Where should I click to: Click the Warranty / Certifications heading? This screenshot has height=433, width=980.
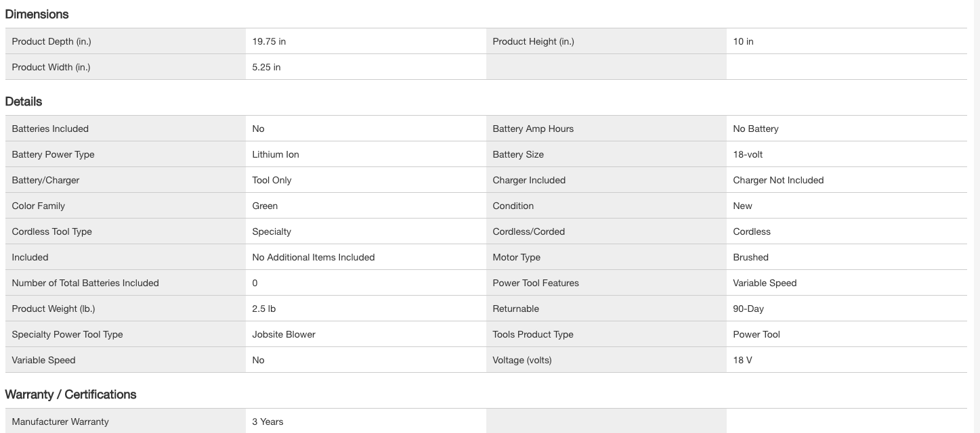click(70, 394)
